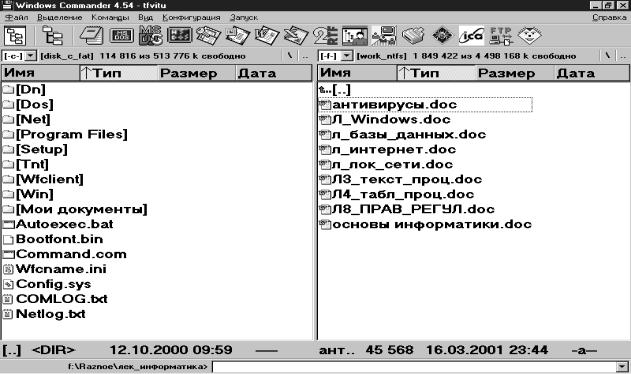Open the Запуск menu
The image size is (631, 374).
coord(244,17)
